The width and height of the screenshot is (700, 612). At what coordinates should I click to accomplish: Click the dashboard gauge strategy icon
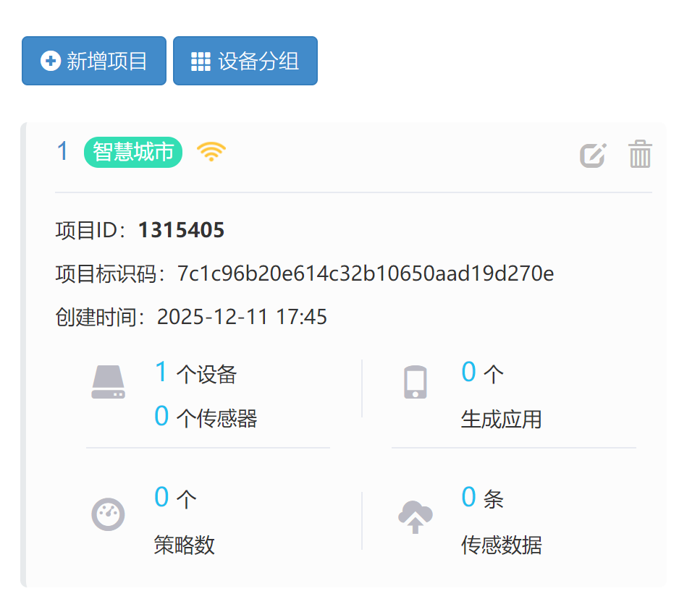[x=108, y=514]
